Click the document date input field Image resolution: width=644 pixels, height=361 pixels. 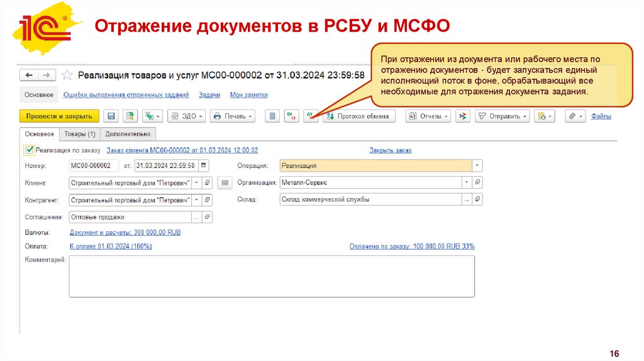166,165
